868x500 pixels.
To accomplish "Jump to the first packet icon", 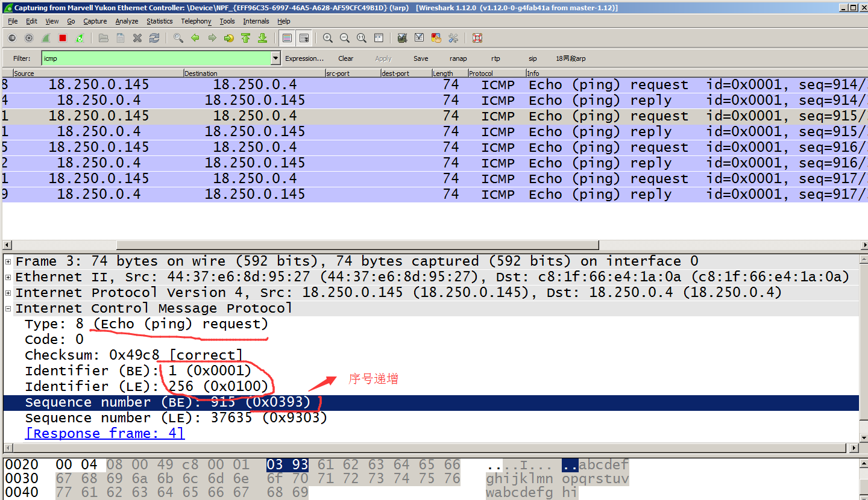I will 246,38.
